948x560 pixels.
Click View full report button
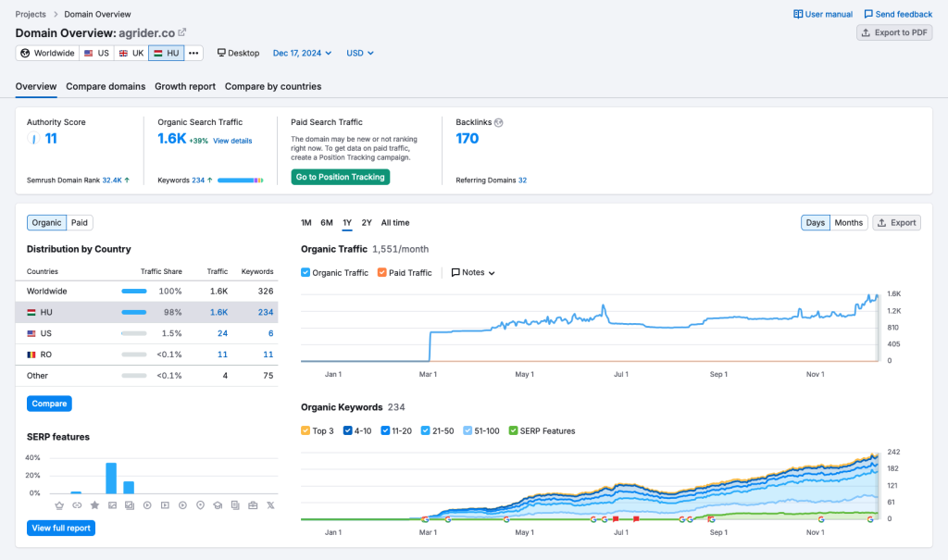coord(61,528)
